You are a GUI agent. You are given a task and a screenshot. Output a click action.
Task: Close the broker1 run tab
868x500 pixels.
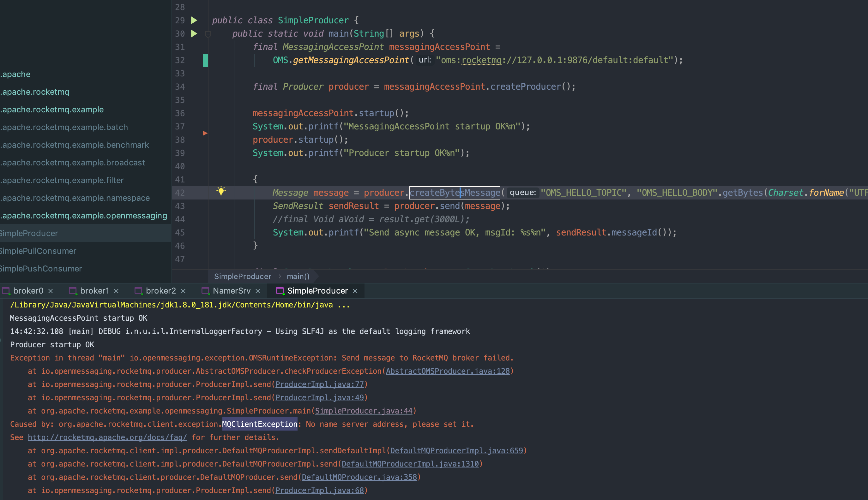[x=116, y=291]
